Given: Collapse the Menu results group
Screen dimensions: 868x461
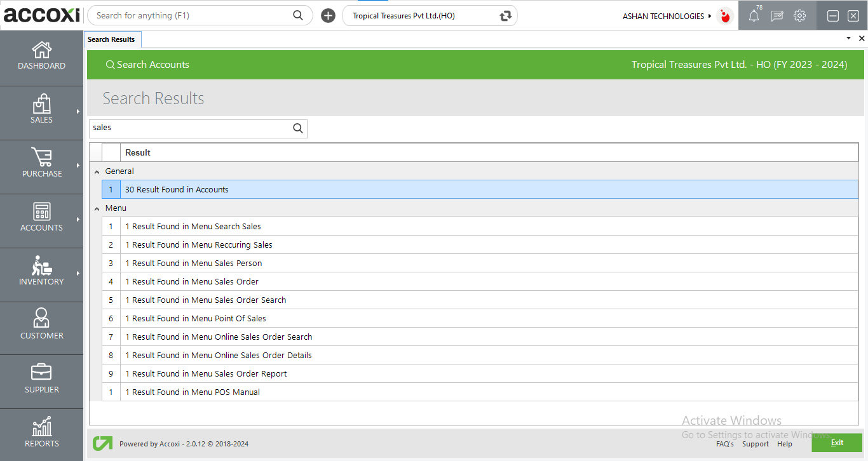Looking at the screenshot, I should coord(97,208).
